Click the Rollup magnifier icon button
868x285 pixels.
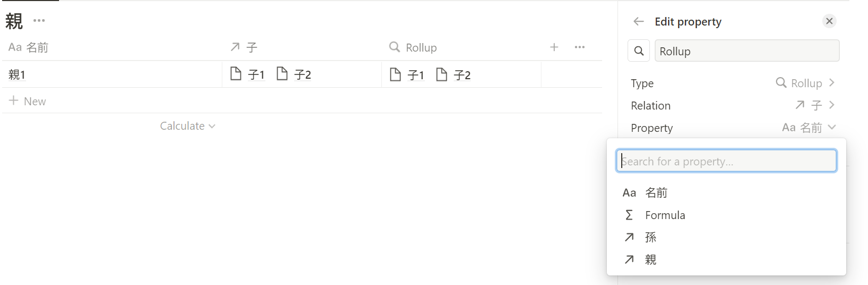click(x=639, y=51)
